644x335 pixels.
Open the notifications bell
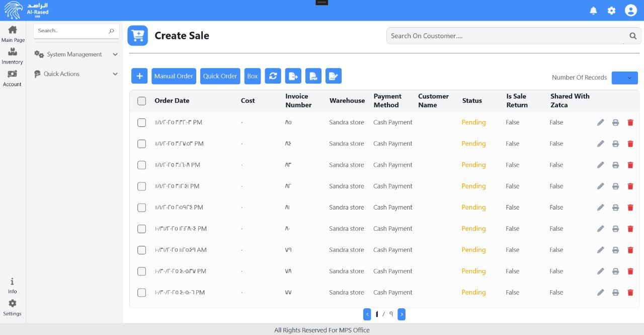tap(593, 11)
